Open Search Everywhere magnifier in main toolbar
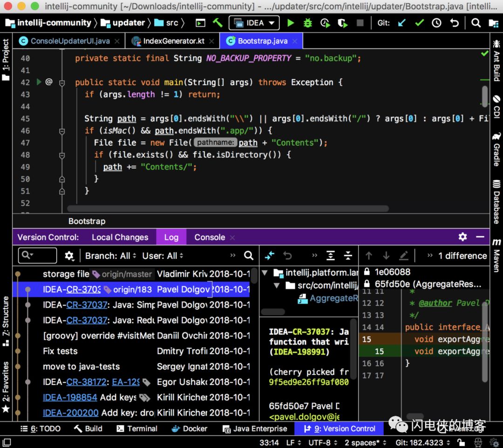Viewport: 503px width, 448px height. pyautogui.click(x=476, y=23)
